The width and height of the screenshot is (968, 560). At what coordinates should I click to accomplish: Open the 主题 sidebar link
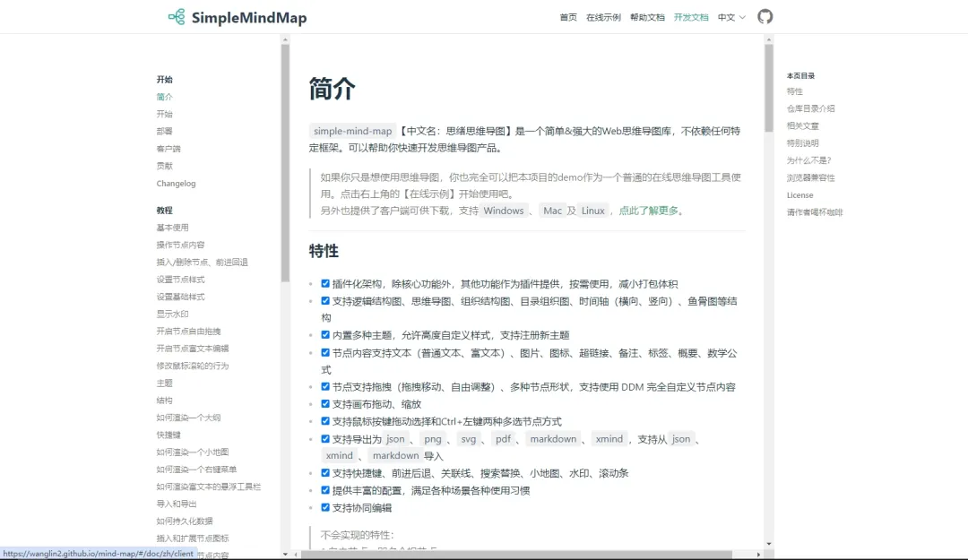164,383
